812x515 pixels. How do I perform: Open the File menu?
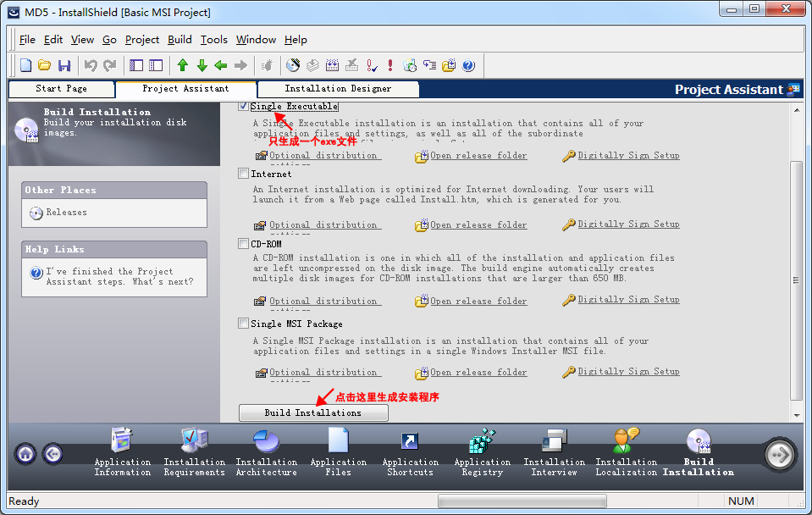click(x=27, y=39)
